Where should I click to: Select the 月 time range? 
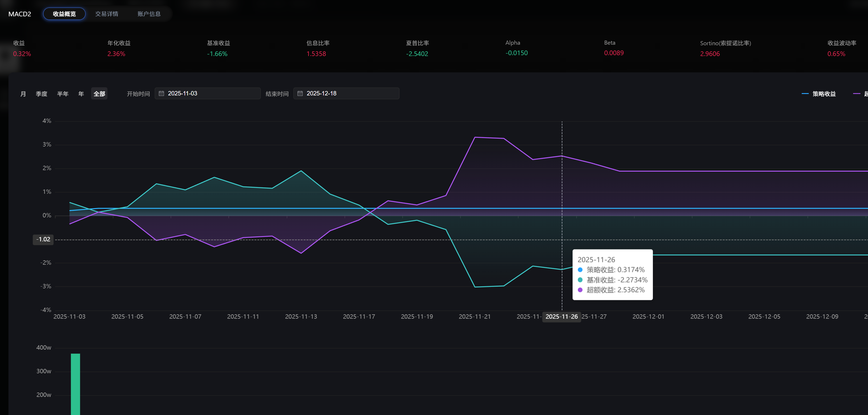[x=23, y=94]
